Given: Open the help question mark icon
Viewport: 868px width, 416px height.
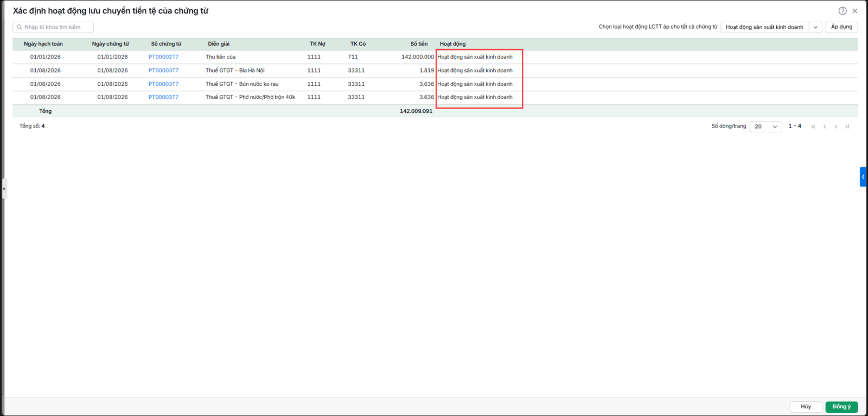Looking at the screenshot, I should [x=843, y=11].
